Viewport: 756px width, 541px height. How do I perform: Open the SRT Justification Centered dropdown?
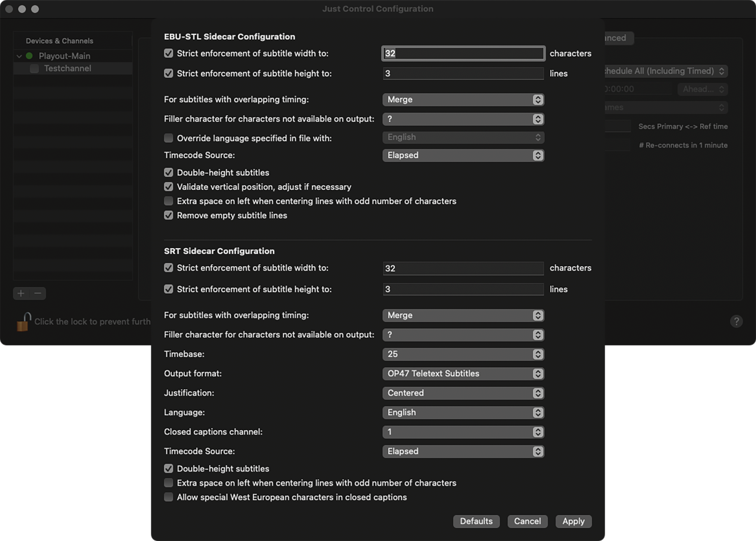click(x=463, y=393)
